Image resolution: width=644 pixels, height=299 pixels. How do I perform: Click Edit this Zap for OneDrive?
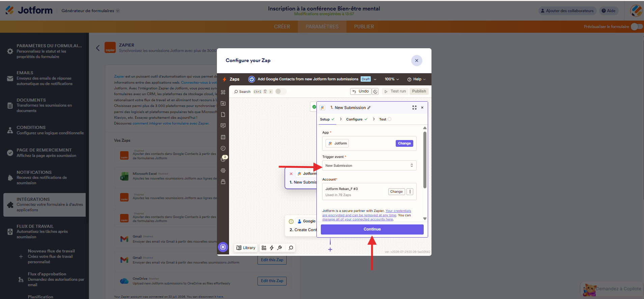[272, 281]
